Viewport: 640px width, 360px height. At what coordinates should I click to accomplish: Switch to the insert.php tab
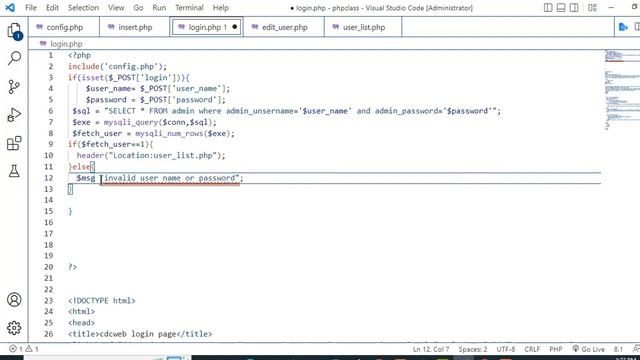point(135,27)
